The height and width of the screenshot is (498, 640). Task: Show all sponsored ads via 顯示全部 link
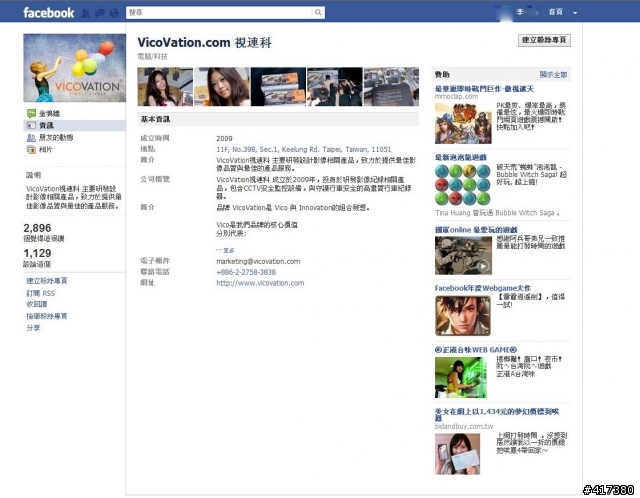click(553, 74)
